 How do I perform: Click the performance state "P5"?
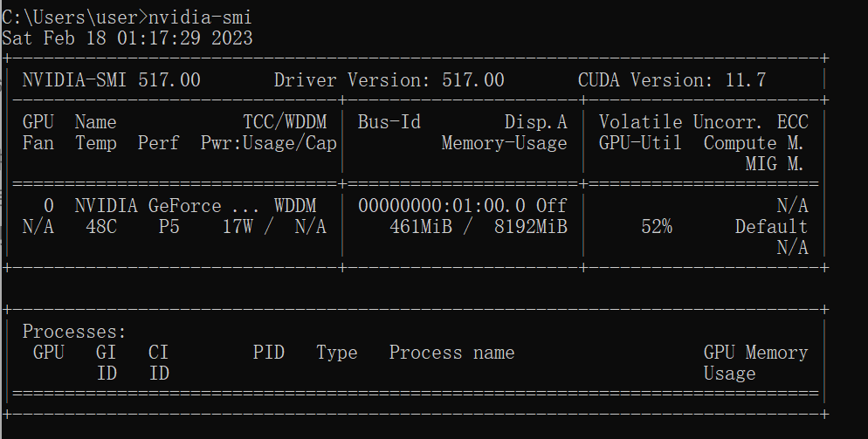click(169, 227)
